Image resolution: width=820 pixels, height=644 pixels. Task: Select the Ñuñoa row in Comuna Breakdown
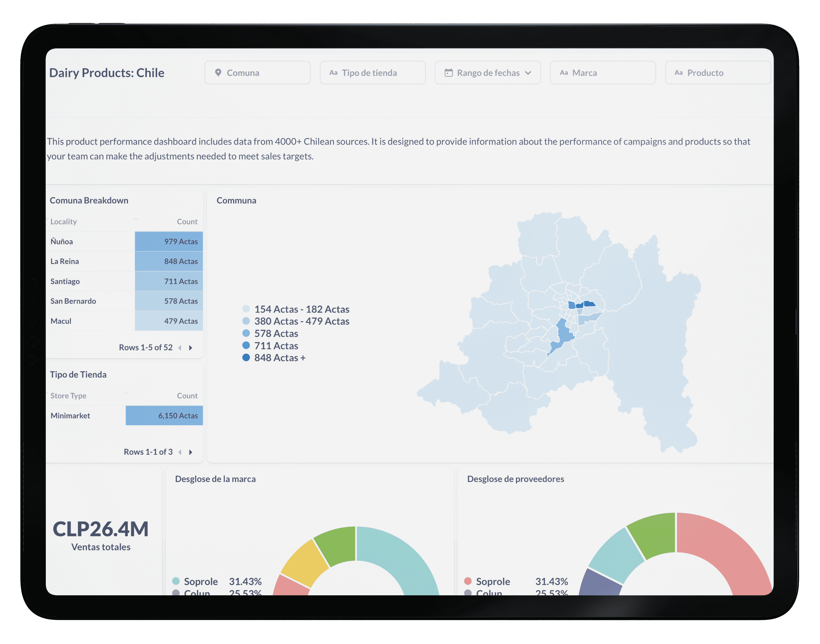(62, 242)
